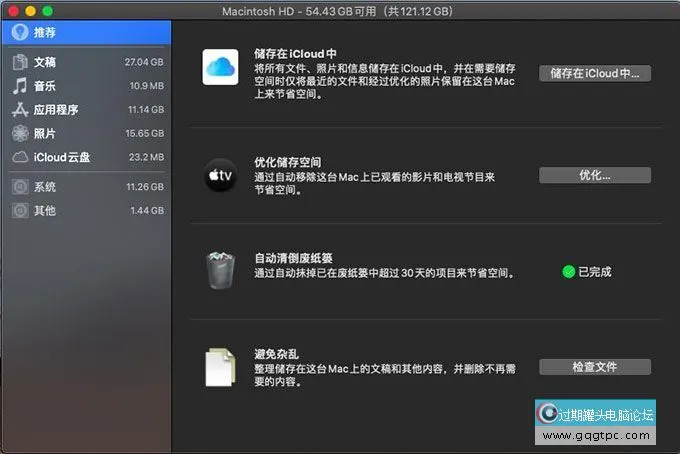The height and width of the screenshot is (454, 680).
Task: Click the Macintosh HD window title
Action: 337,11
